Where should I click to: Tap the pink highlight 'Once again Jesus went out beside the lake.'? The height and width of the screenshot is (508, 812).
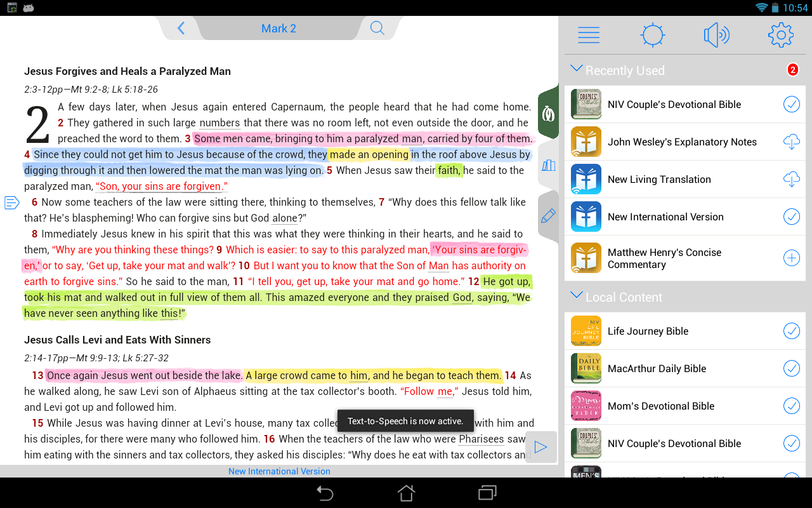(145, 376)
